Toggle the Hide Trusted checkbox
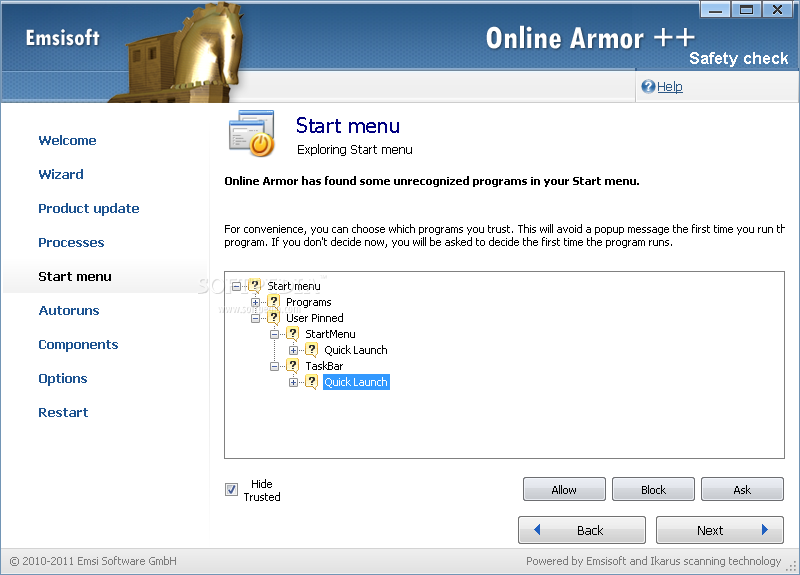Screen dimensions: 800x575 tap(231, 490)
